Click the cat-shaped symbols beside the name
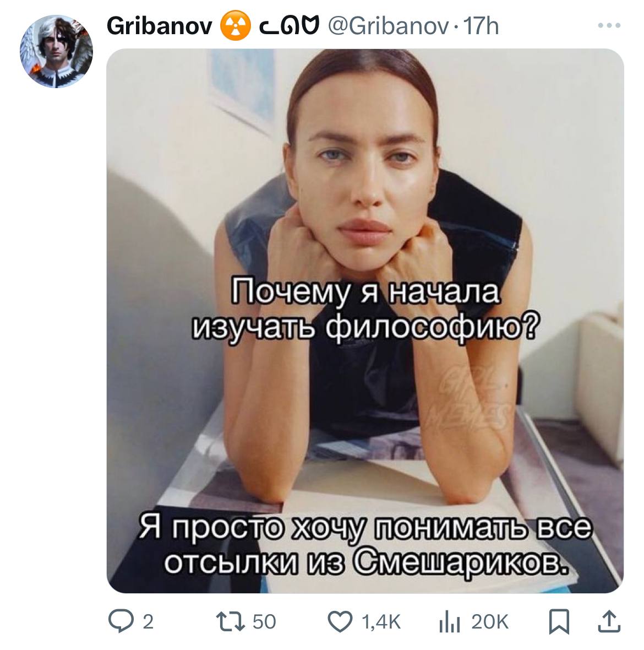The width and height of the screenshot is (644, 650). [289, 26]
